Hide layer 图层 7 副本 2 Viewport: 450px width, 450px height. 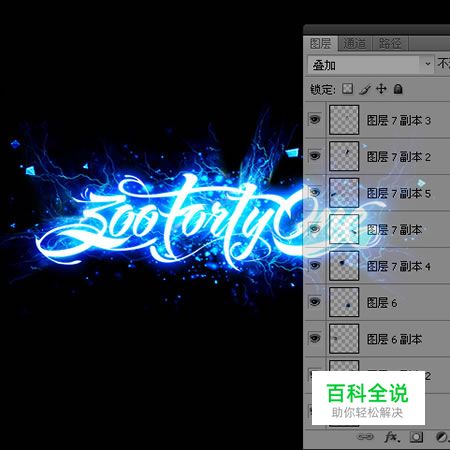[x=315, y=156]
